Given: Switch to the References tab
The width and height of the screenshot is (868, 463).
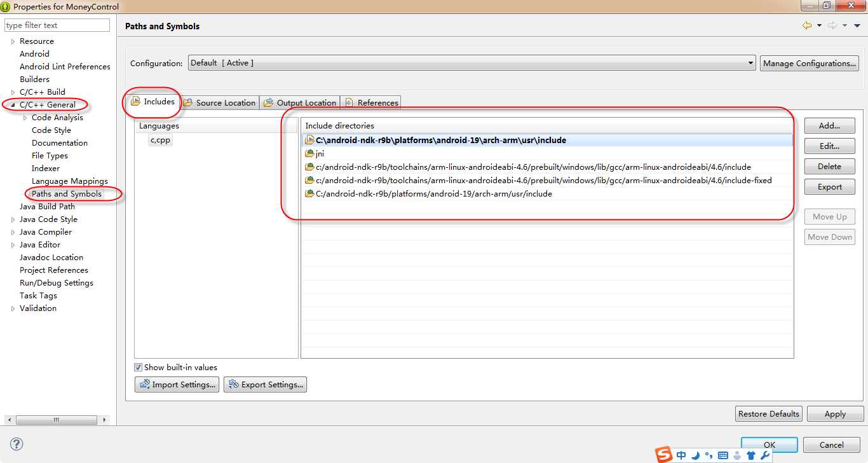Looking at the screenshot, I should pyautogui.click(x=371, y=102).
